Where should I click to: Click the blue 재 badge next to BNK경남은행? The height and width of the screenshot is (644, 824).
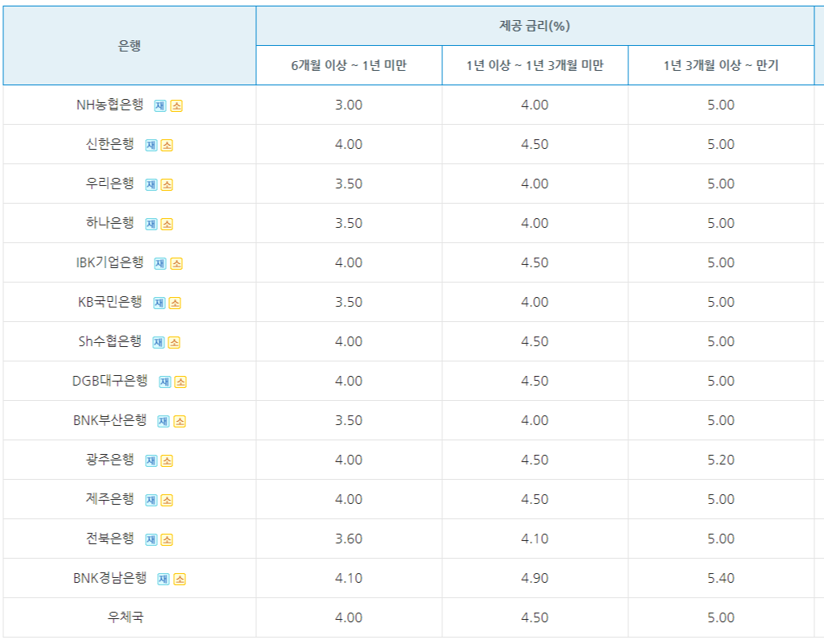pyautogui.click(x=164, y=578)
